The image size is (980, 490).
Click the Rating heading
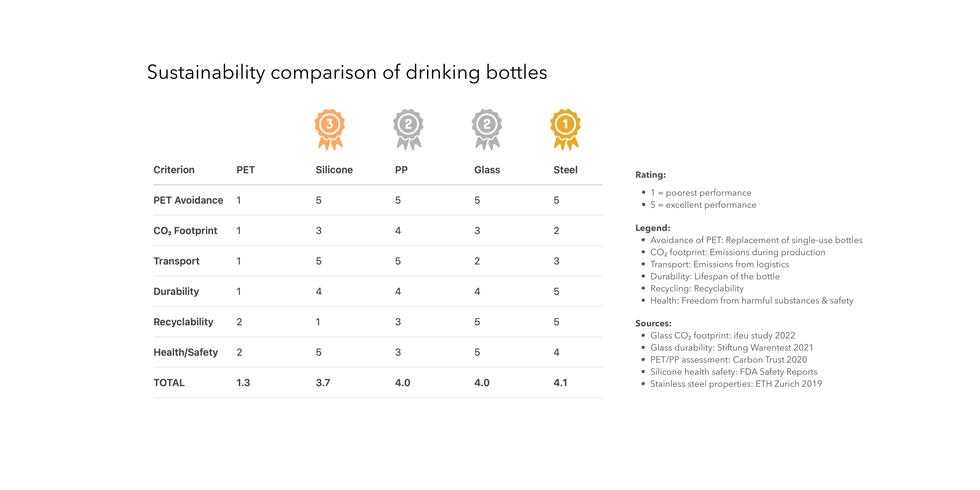point(650,175)
